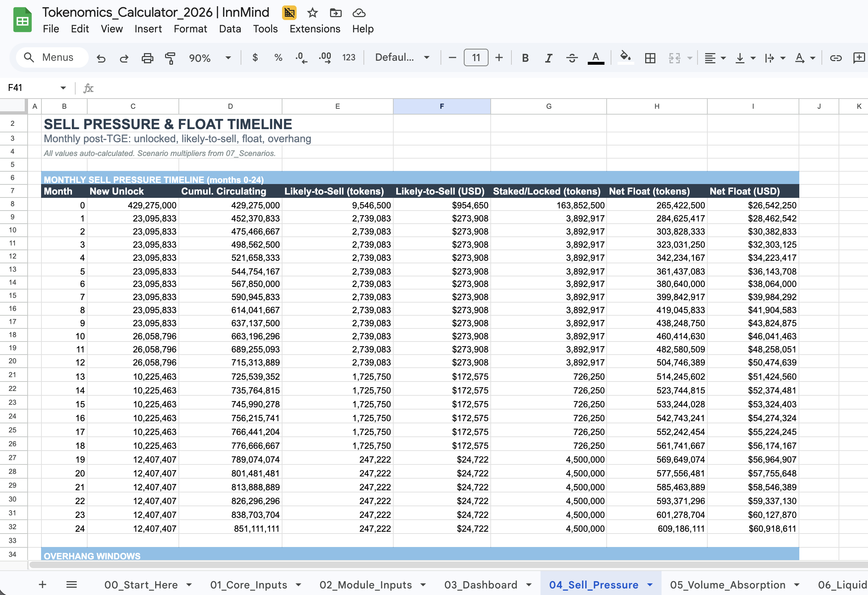Open the Insert link tool
Screen dimensions: 868x595
[836, 57]
